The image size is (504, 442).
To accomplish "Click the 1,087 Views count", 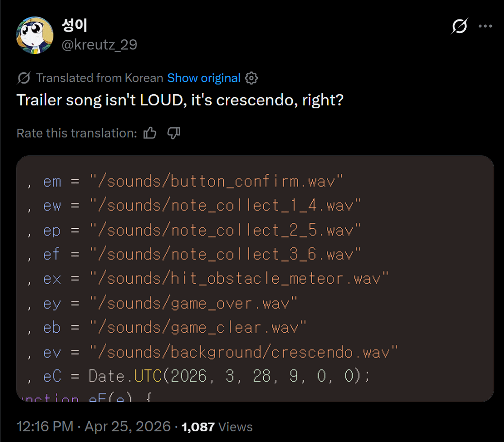I will (x=217, y=427).
